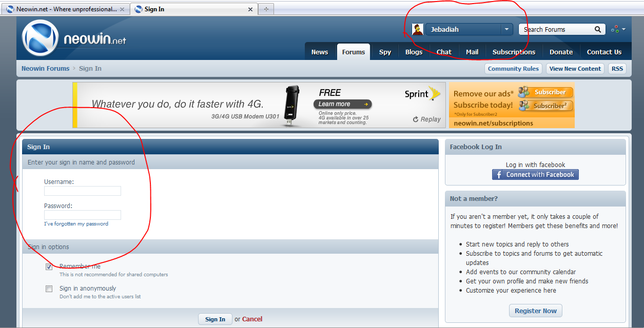Viewport: 644px width, 328px height.
Task: Open the Community Rules button
Action: click(x=513, y=69)
